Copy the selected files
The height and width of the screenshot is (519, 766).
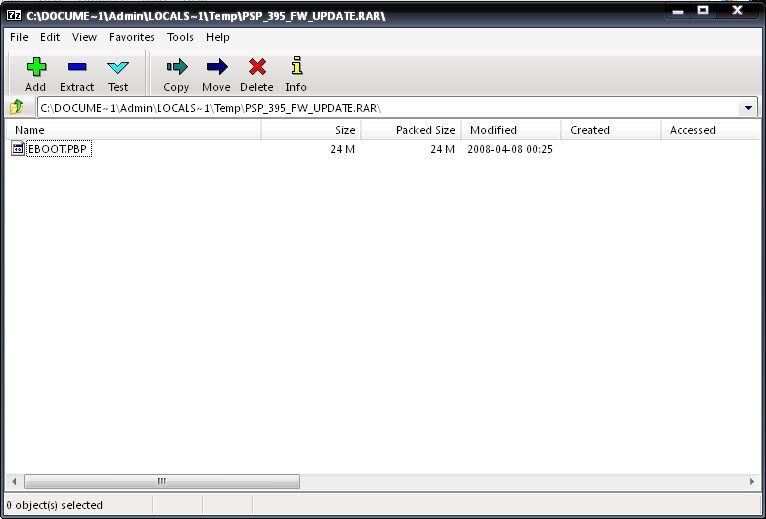pos(176,75)
